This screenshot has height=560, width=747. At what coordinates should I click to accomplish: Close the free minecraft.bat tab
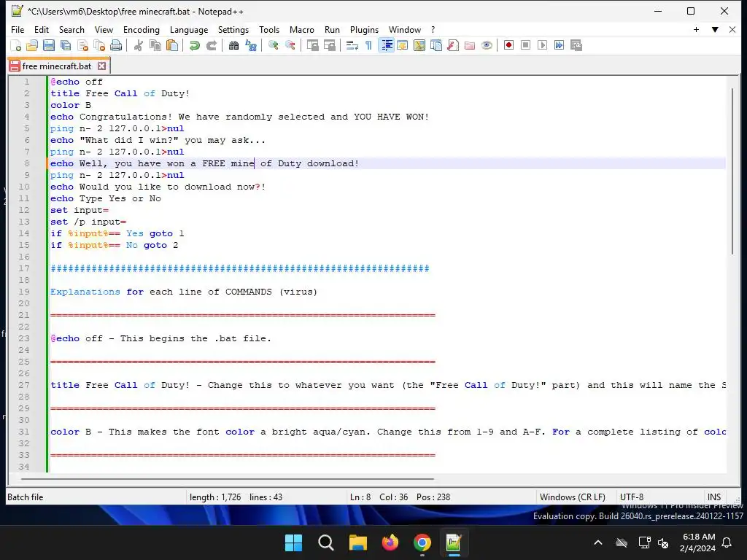coord(101,66)
